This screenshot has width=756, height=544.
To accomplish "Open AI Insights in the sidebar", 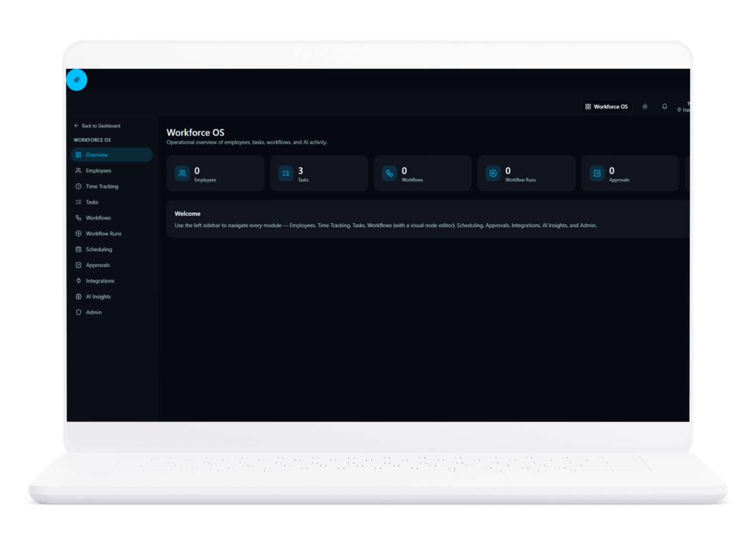I will [x=111, y=297].
